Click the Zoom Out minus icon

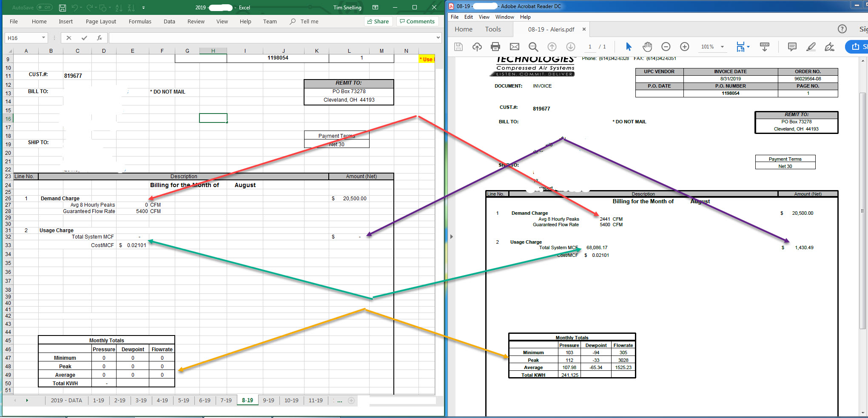pyautogui.click(x=666, y=47)
